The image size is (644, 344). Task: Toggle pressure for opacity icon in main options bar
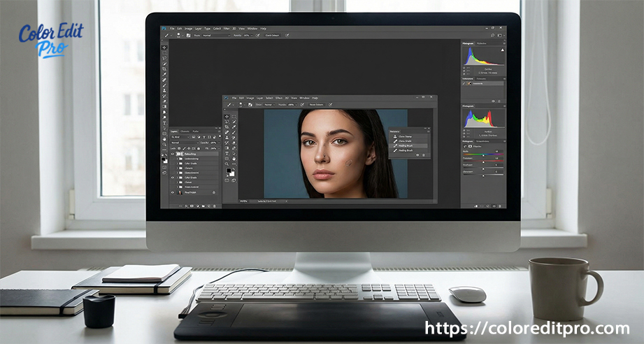pos(257,35)
